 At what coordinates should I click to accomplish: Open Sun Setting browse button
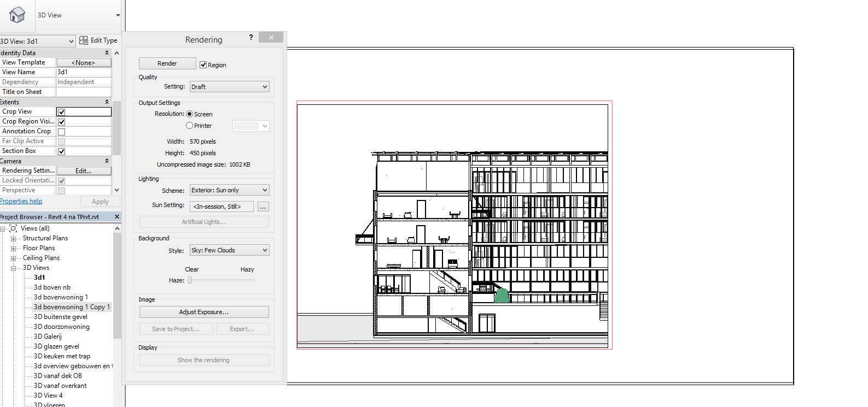(263, 207)
